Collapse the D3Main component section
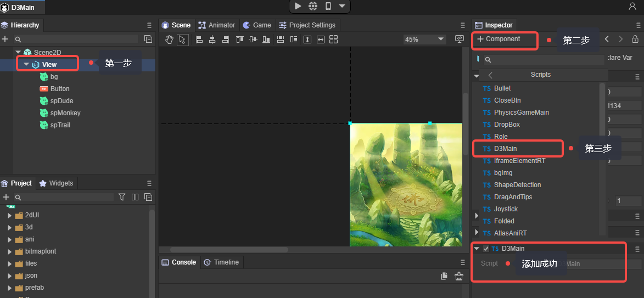Viewport: 644px width, 298px height. [477, 248]
